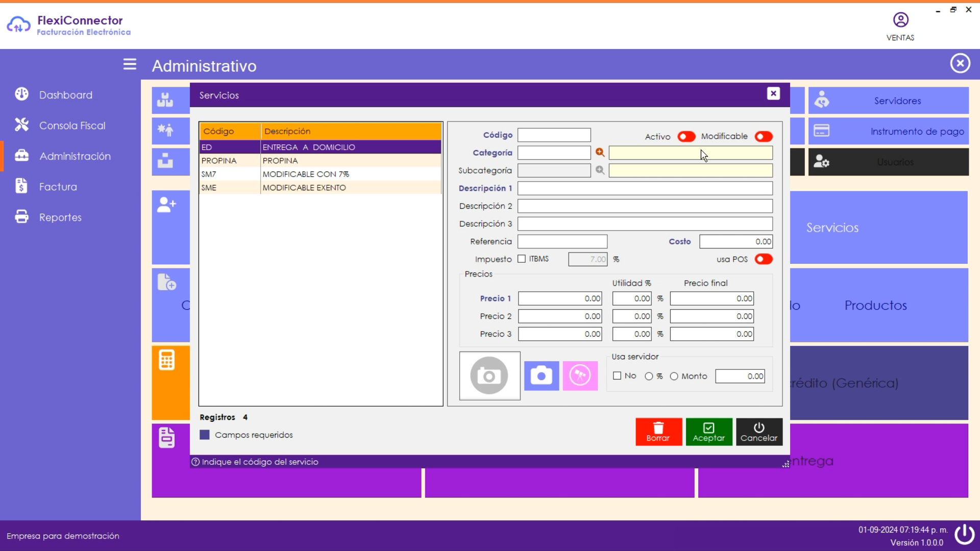Viewport: 980px width, 551px height.
Task: Select the MODIFICABLE CON 7% row
Action: click(321, 174)
